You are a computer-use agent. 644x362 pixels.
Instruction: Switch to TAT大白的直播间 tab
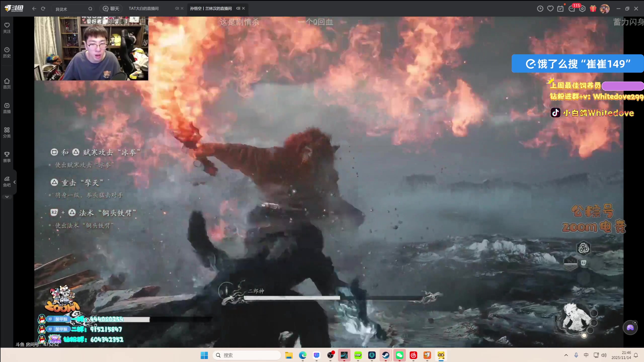click(143, 8)
